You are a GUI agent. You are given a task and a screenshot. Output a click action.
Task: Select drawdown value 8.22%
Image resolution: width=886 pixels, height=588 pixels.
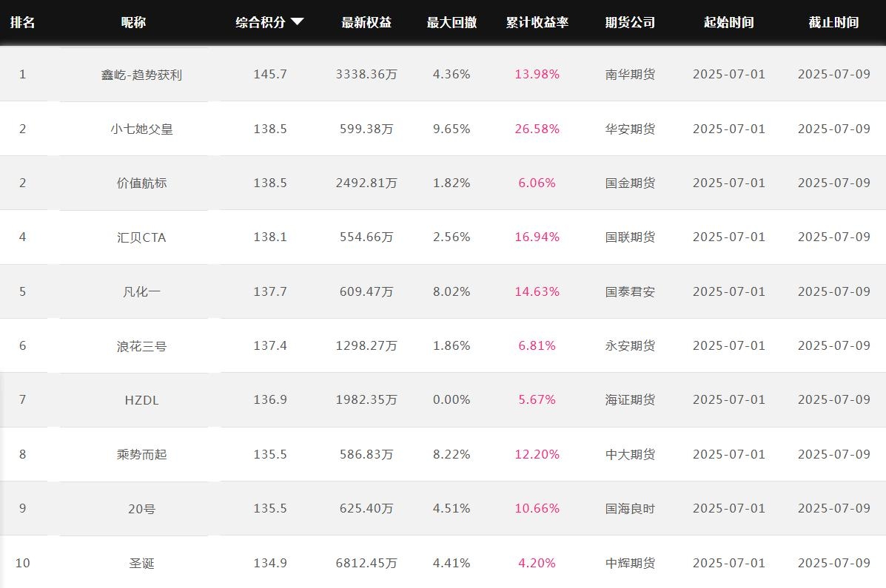(x=452, y=454)
